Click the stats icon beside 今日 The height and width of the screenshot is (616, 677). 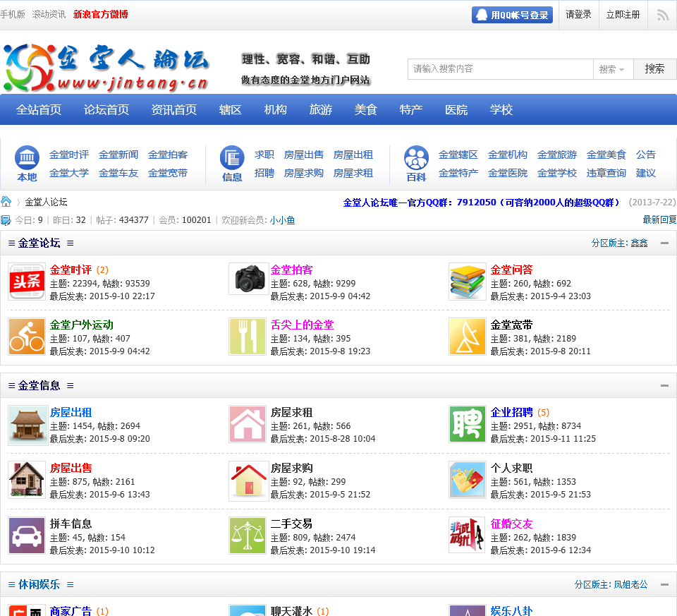click(6, 220)
